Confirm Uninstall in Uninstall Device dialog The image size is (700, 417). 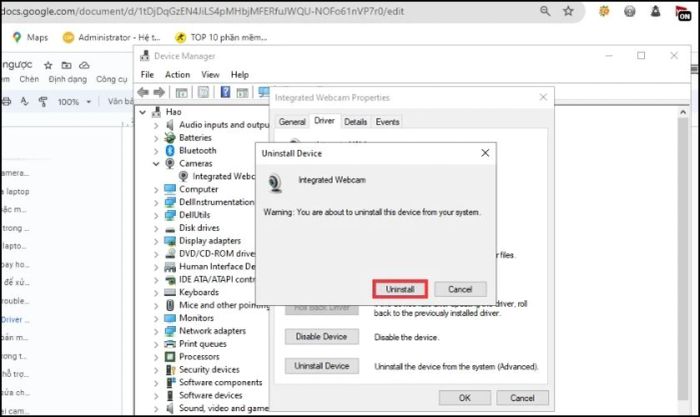point(400,289)
